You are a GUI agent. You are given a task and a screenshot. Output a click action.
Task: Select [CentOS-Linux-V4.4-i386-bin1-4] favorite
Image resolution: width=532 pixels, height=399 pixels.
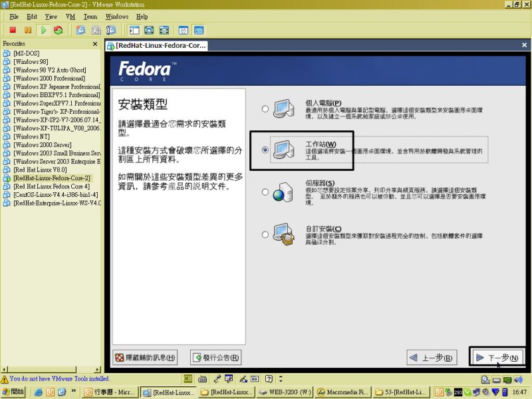click(56, 195)
